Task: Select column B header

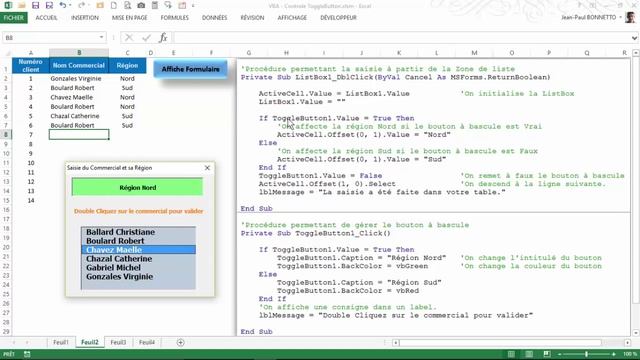Action: 79,53
